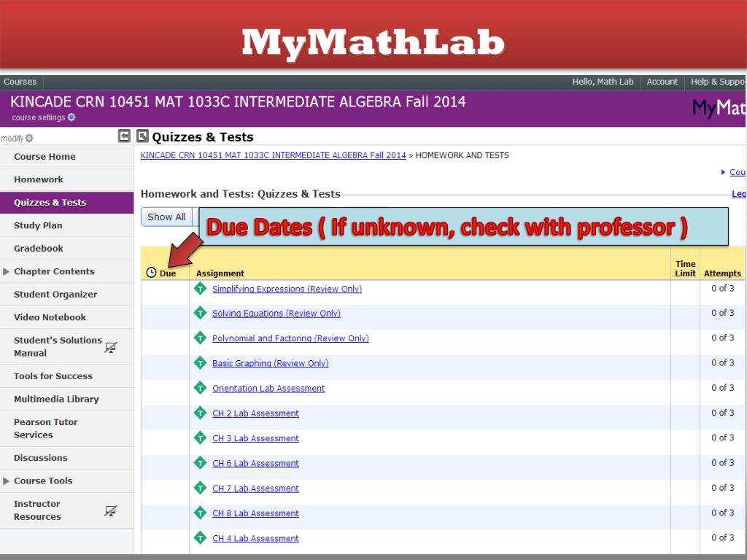Open Discussions in sidebar

tap(66, 458)
